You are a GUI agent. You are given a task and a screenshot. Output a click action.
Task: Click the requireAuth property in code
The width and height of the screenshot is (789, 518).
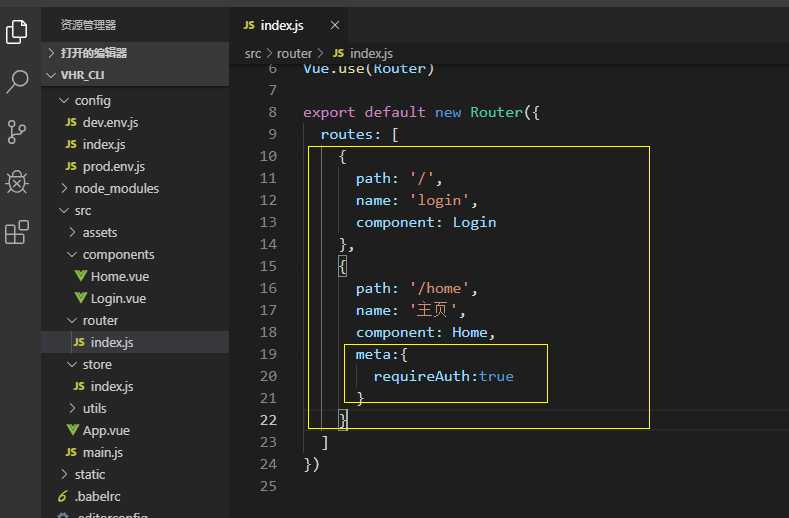[x=422, y=377]
